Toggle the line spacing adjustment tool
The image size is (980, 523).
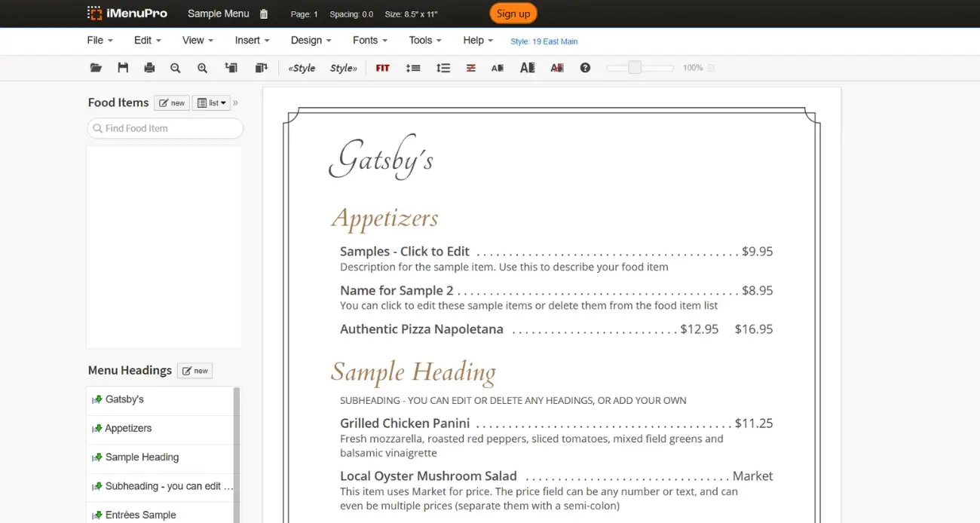(x=413, y=67)
